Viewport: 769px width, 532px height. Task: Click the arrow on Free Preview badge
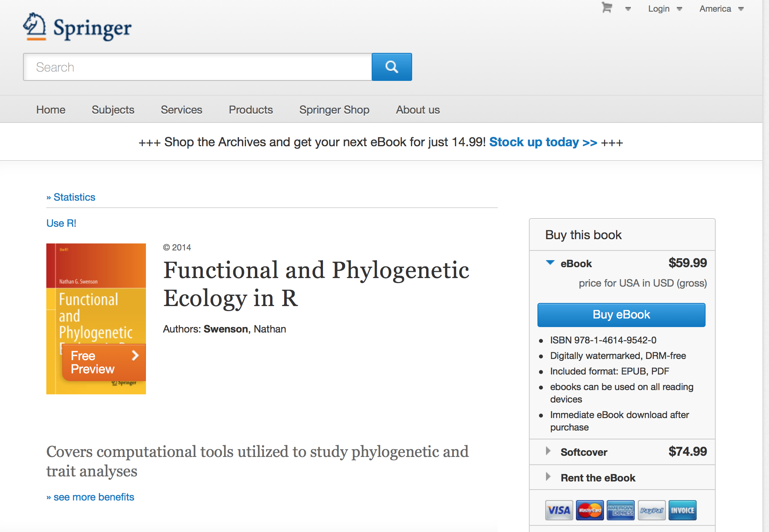point(135,355)
